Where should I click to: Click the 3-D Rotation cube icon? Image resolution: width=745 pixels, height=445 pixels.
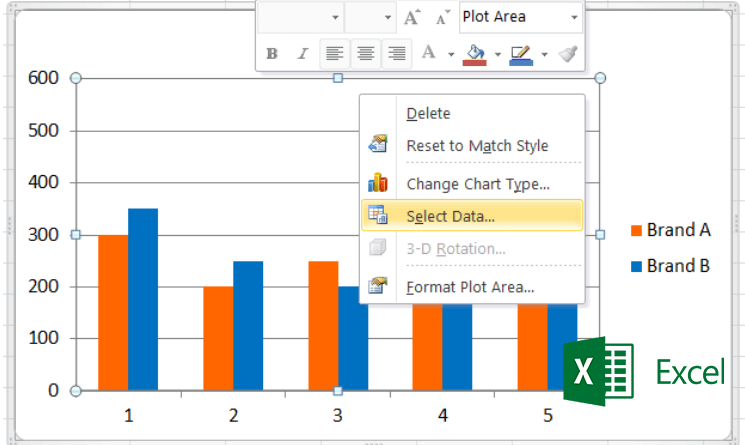[378, 247]
